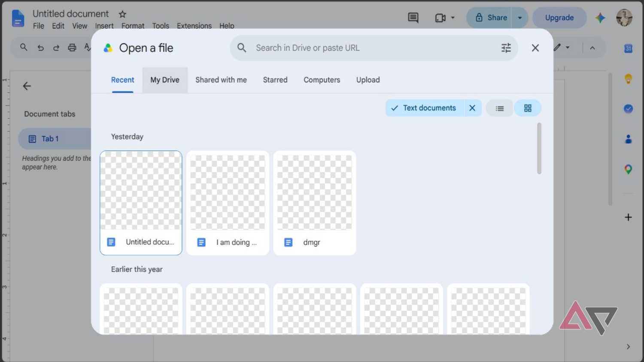644x362 pixels.
Task: Open Gemini sparkle icon
Action: coord(600,18)
